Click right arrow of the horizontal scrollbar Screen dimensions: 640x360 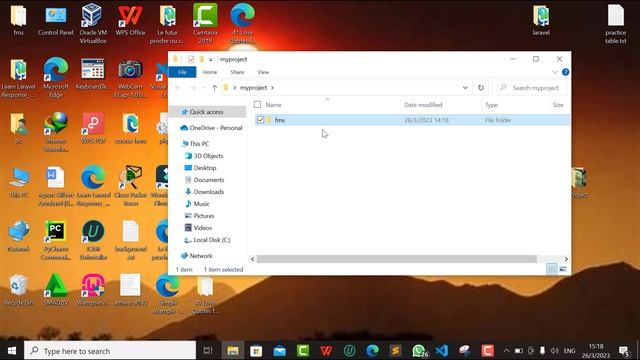pyautogui.click(x=566, y=259)
